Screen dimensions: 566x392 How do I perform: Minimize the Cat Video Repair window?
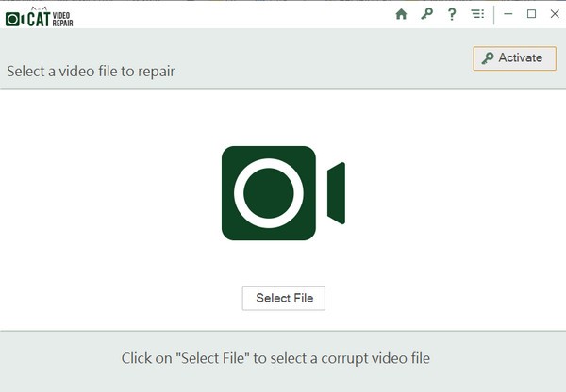click(508, 14)
